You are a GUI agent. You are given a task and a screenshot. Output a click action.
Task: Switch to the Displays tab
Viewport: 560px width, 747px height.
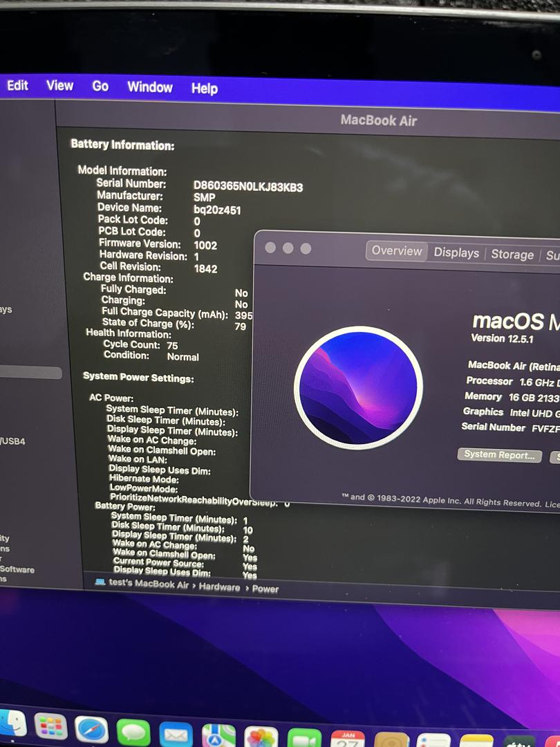tap(456, 253)
